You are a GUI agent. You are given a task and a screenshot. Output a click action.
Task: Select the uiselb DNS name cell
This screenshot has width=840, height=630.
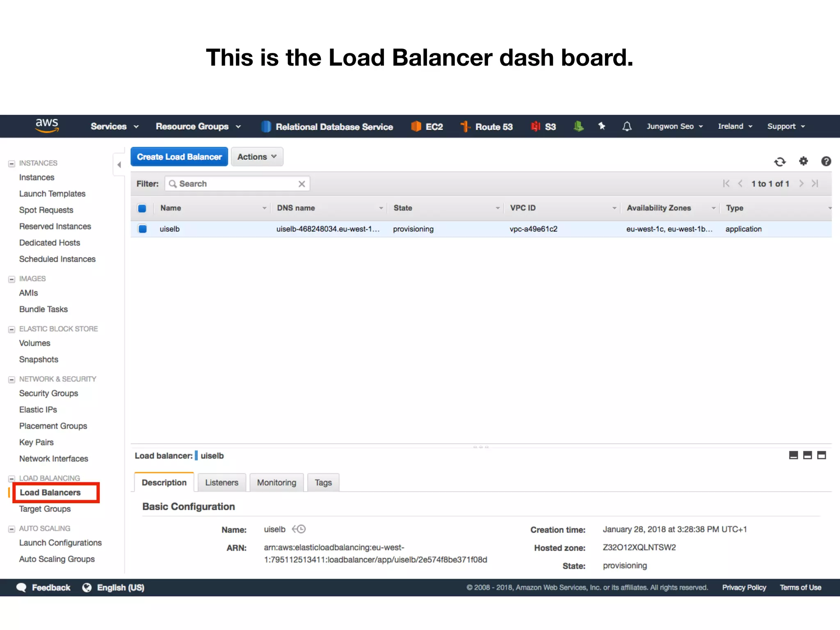[328, 229]
